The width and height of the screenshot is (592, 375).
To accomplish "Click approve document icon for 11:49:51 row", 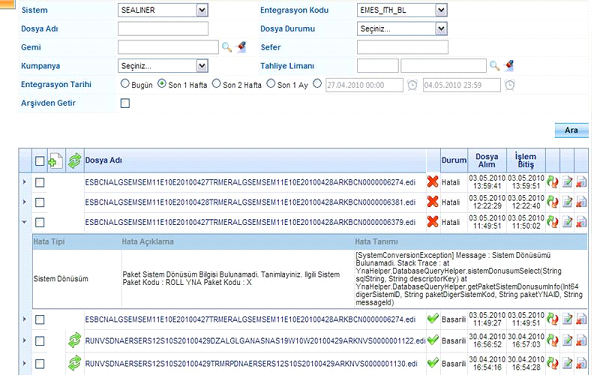I will pos(567,222).
